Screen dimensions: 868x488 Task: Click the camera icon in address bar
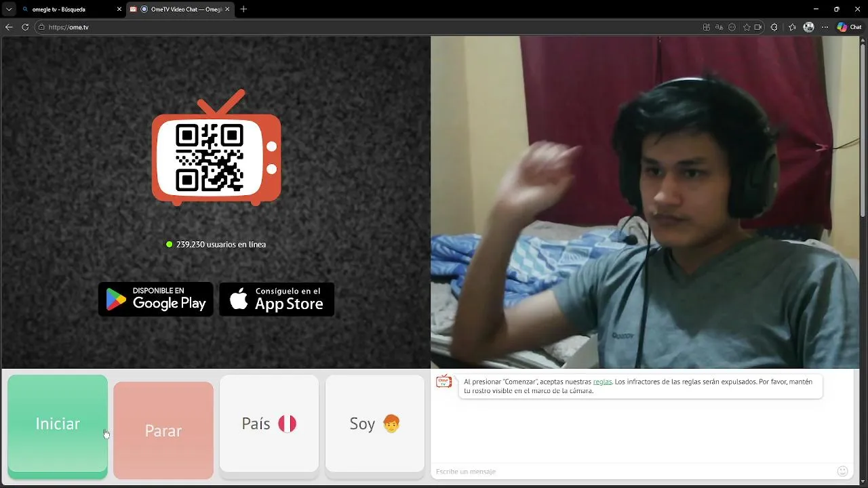[757, 27]
